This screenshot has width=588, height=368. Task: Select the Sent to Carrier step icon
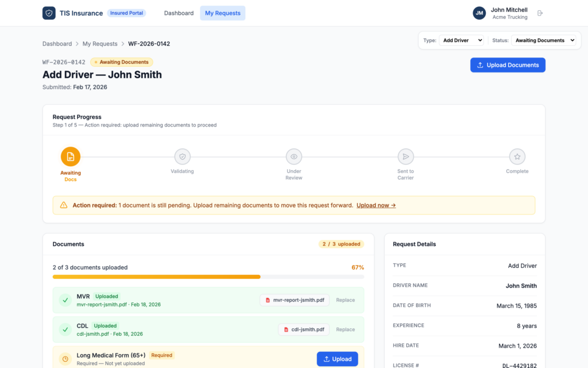[x=405, y=156]
